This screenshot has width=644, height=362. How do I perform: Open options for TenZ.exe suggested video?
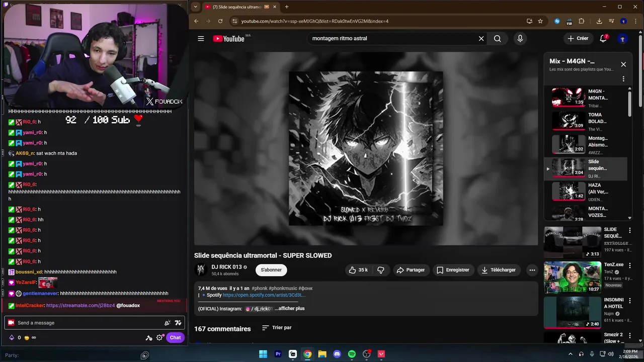click(629, 265)
